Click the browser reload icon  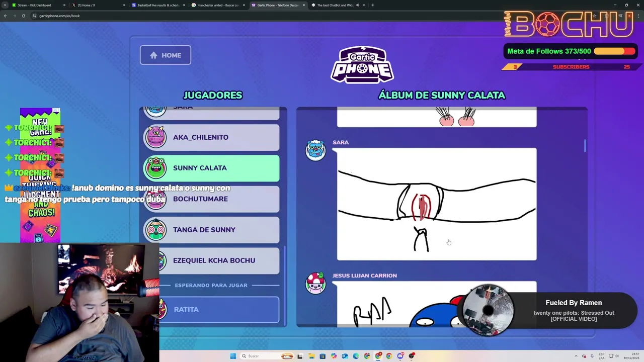(x=23, y=16)
